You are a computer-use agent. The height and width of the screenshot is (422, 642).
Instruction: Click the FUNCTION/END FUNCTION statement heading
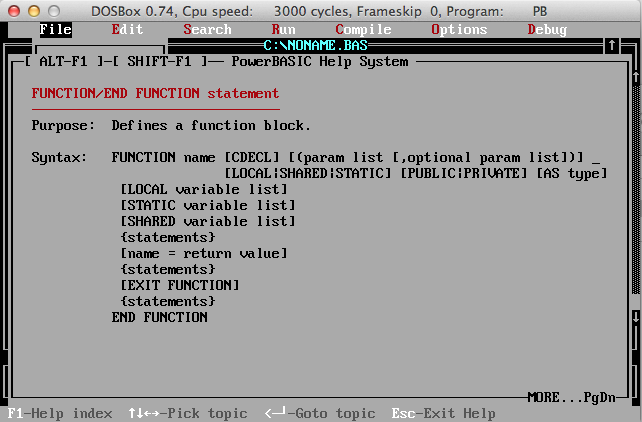point(155,93)
